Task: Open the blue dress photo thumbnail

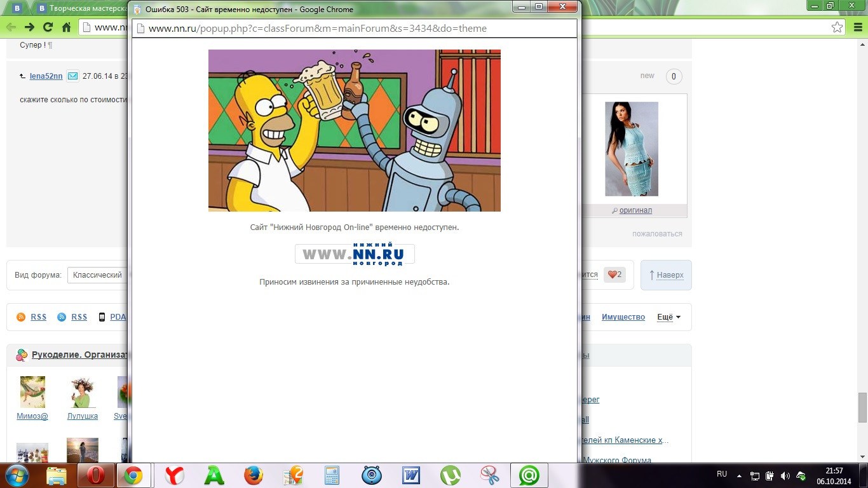Action: coord(632,149)
